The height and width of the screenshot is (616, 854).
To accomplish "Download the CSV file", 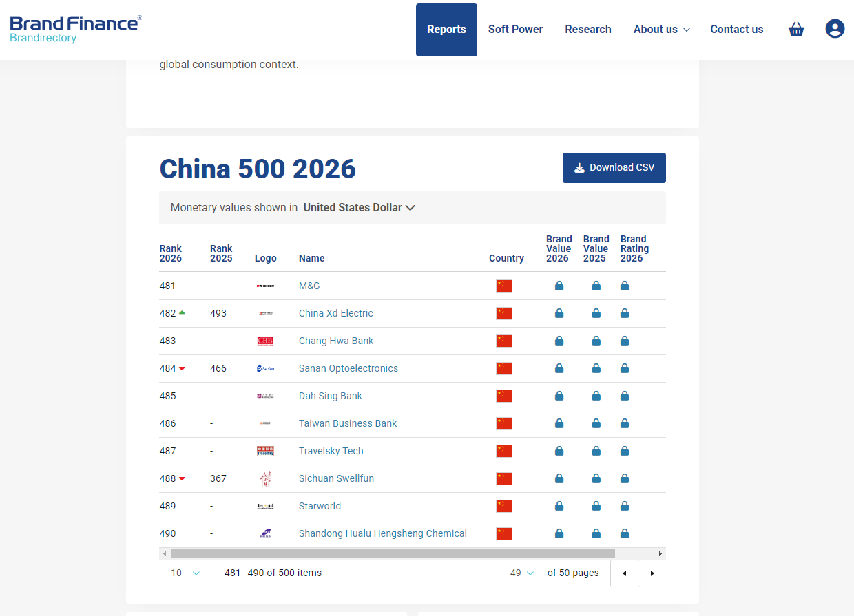I will (x=614, y=168).
